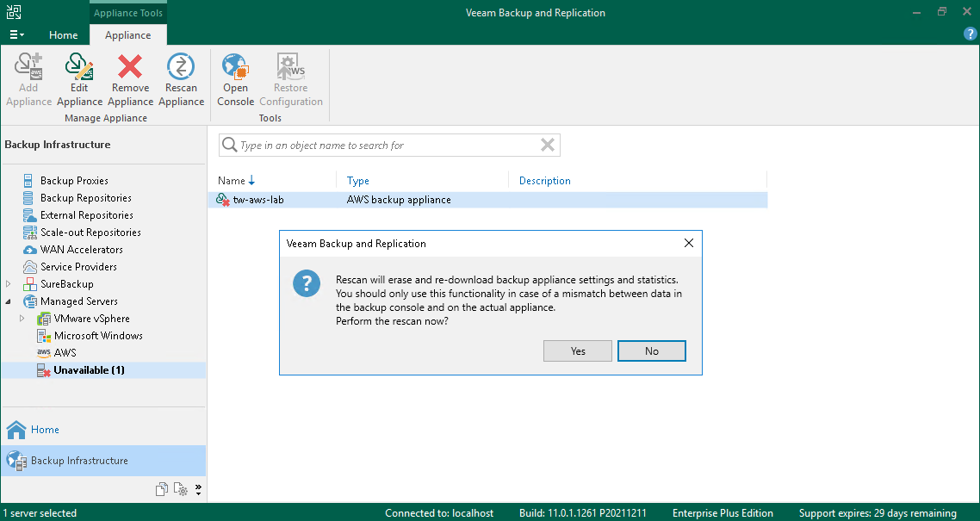Select External Repositories in the tree

[87, 215]
